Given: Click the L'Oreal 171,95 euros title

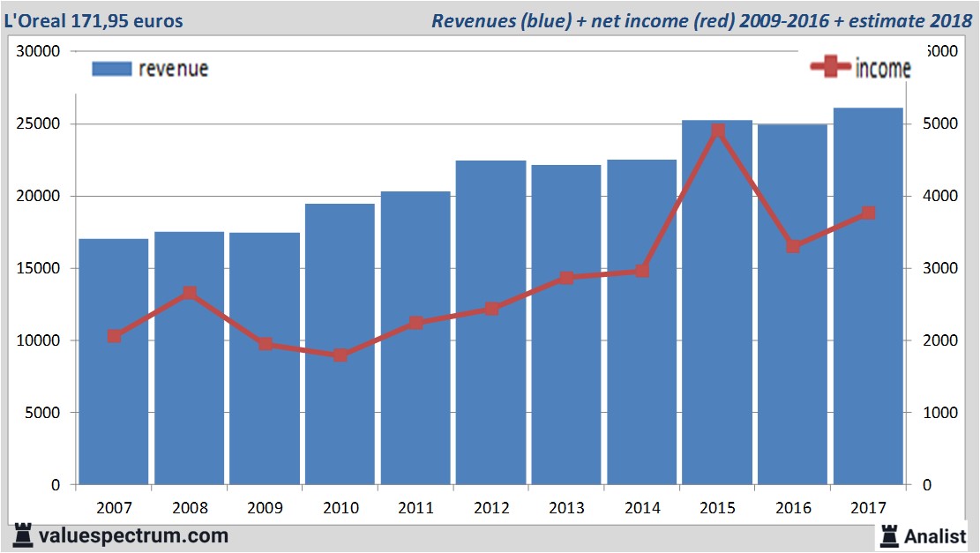Looking at the screenshot, I should pos(94,20).
